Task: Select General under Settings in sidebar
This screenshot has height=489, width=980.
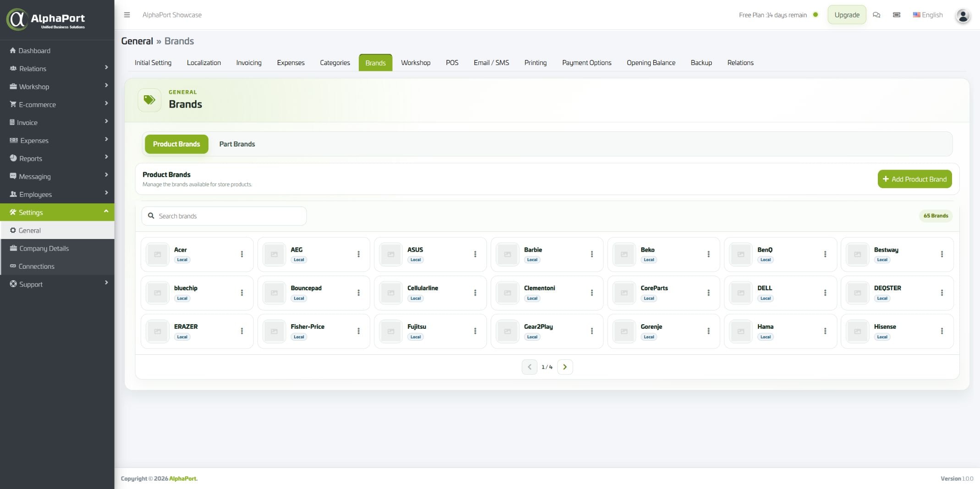Action: (x=57, y=230)
